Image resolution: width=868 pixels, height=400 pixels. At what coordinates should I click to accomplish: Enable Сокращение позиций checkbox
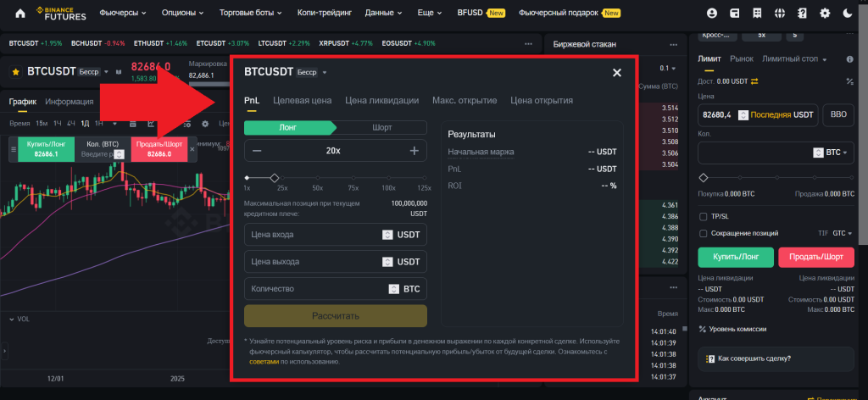coord(703,233)
